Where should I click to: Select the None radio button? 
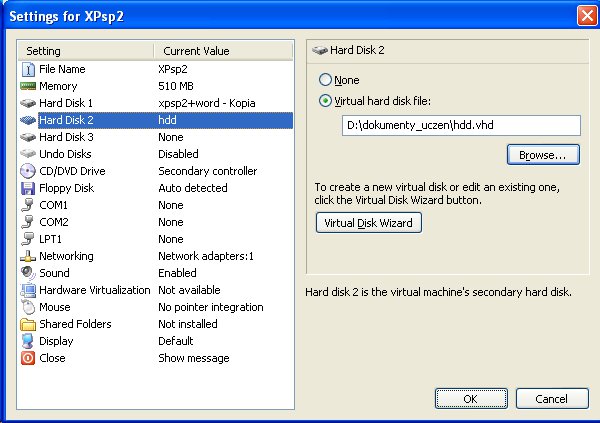click(x=325, y=80)
